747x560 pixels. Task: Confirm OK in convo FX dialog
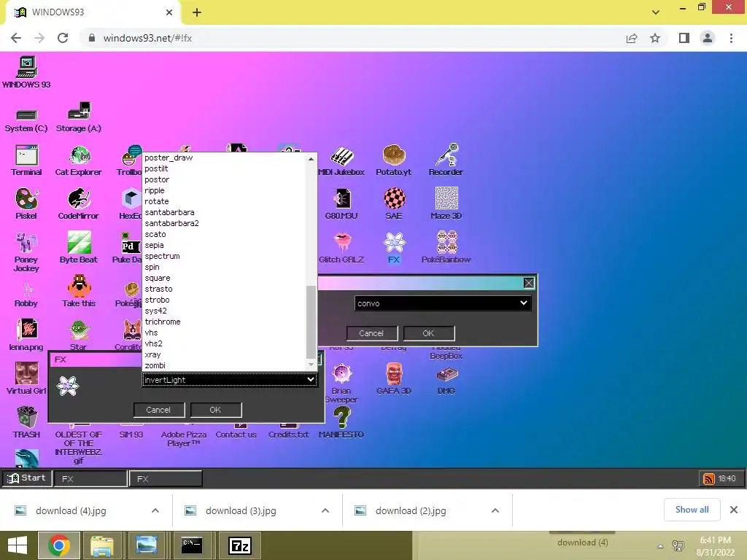(428, 332)
